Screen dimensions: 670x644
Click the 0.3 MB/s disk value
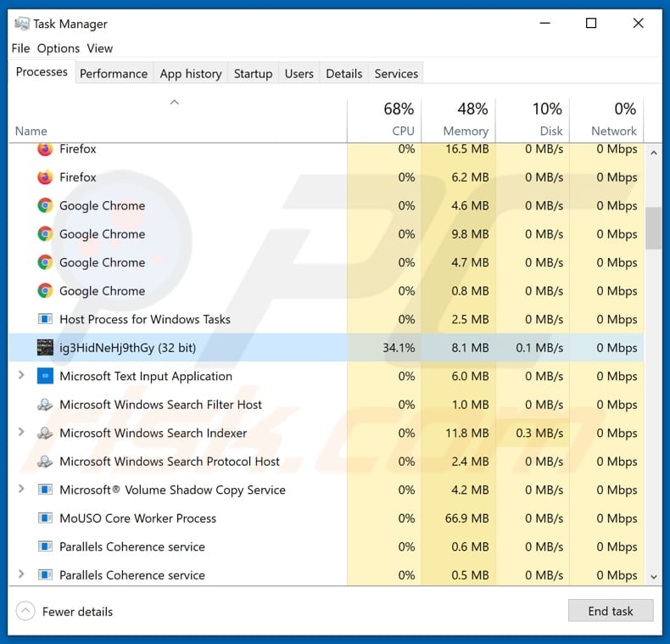(539, 434)
